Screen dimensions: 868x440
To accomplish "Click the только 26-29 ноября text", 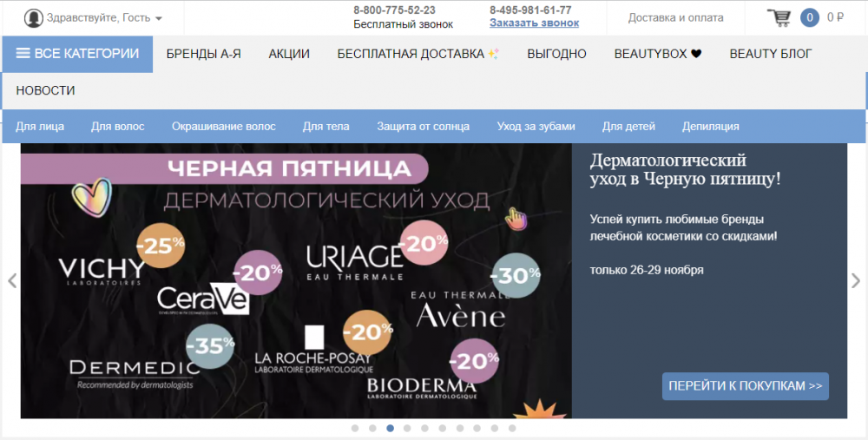I will [647, 270].
